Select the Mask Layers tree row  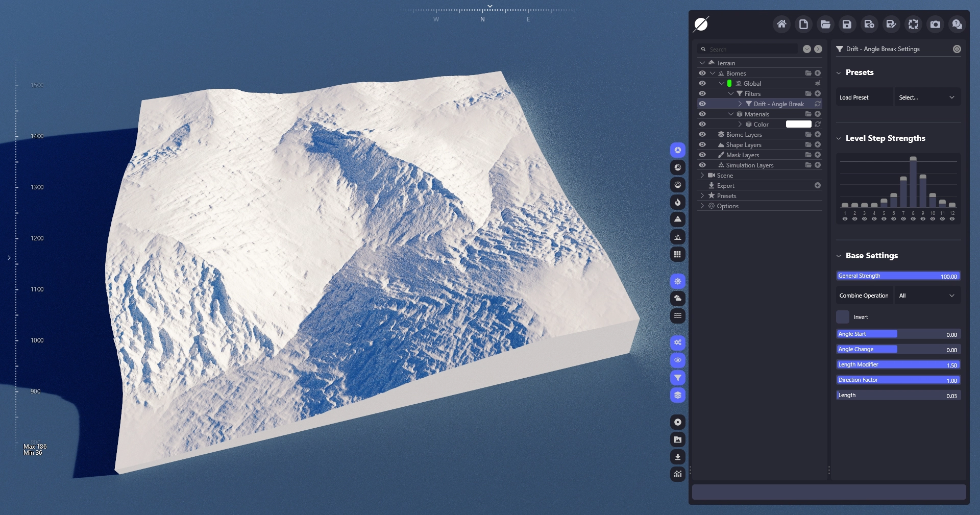point(759,155)
